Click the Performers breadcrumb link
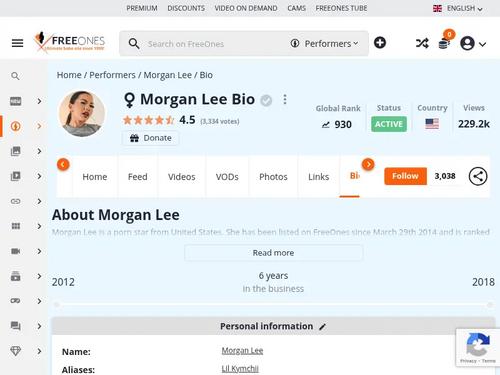The width and height of the screenshot is (500, 375). [x=112, y=75]
